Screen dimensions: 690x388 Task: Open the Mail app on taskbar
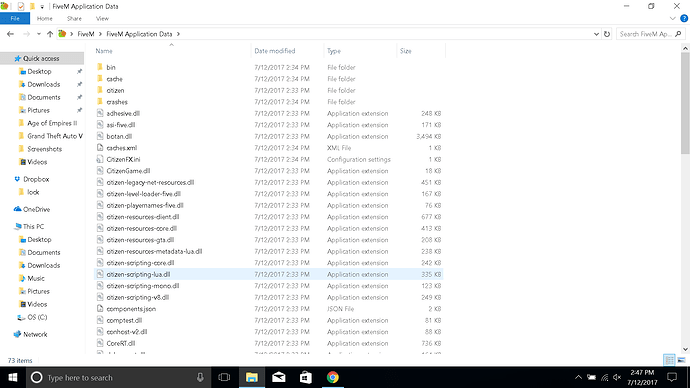279,377
